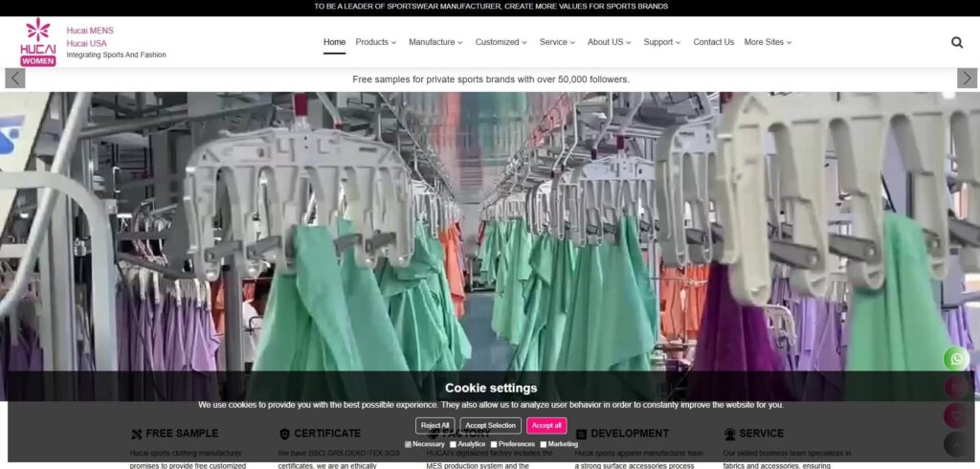Expand the More Sites dropdown menu
This screenshot has width=980, height=469.
coord(768,42)
